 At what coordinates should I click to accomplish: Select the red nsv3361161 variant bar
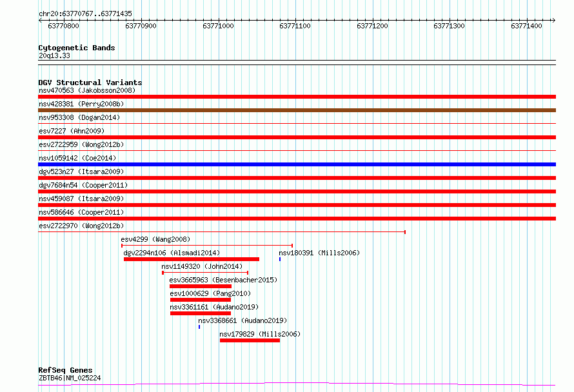201,313
